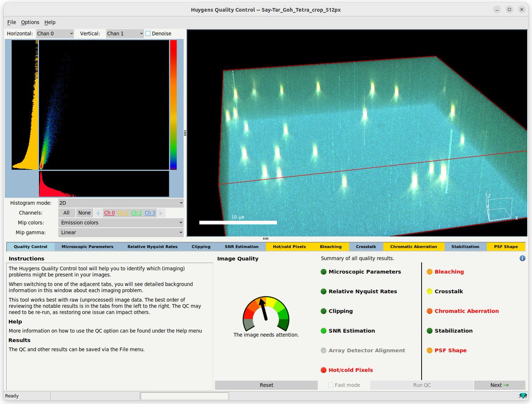Click Chromatic Aberration orange status dot
Image resolution: width=532 pixels, height=404 pixels.
pyautogui.click(x=430, y=311)
